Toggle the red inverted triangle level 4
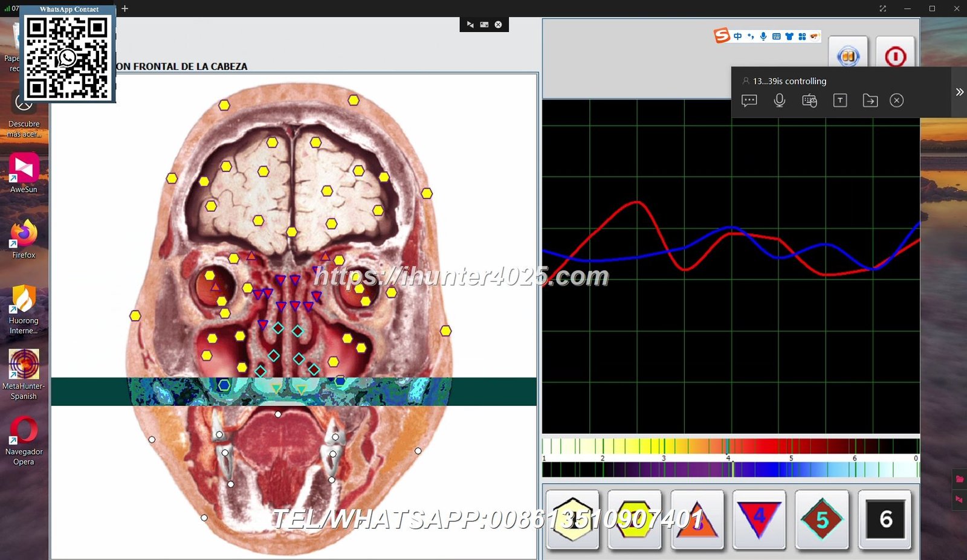Screen dimensions: 967x560 pyautogui.click(x=759, y=519)
